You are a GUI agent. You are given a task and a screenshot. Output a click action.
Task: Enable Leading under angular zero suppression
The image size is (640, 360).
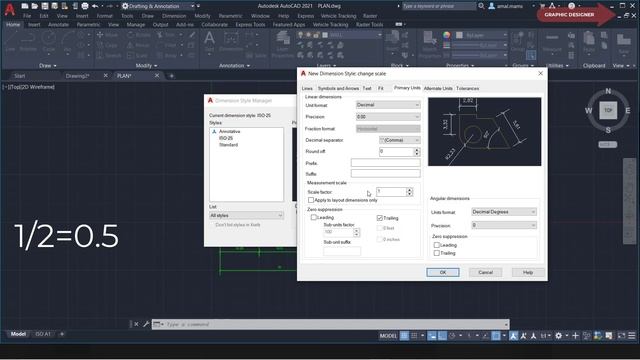point(437,245)
